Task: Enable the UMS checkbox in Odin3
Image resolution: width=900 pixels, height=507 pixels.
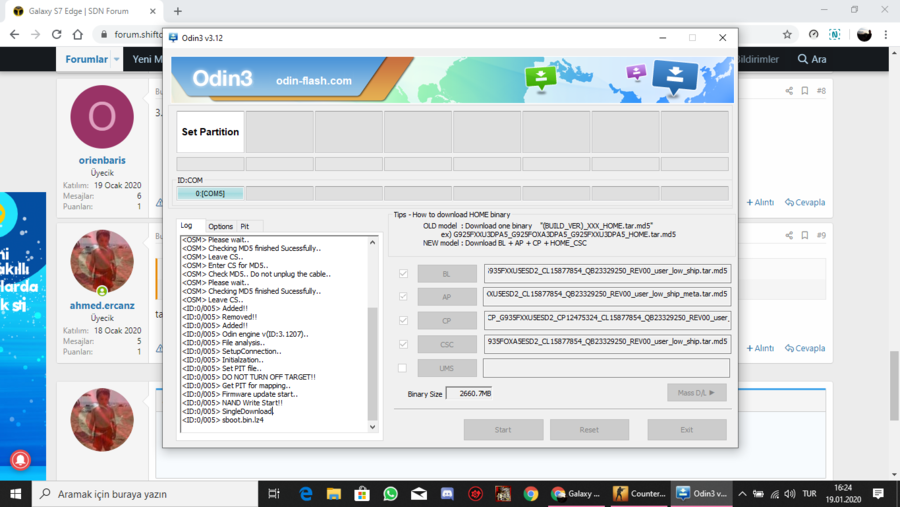Action: tap(402, 367)
